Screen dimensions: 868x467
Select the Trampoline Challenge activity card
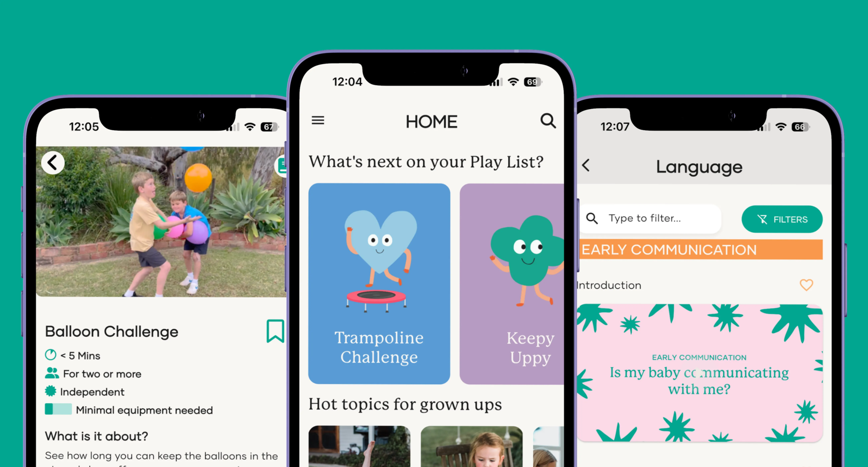tap(380, 282)
